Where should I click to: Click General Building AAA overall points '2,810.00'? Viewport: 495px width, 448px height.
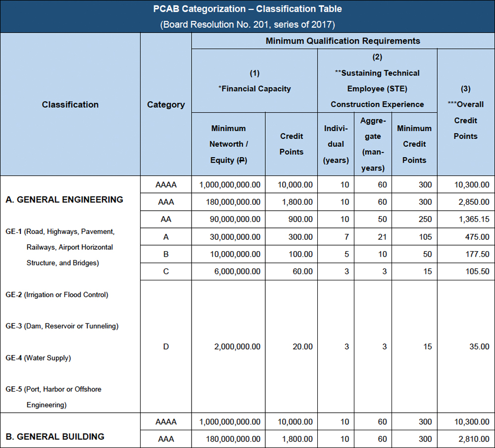pyautogui.click(x=474, y=439)
